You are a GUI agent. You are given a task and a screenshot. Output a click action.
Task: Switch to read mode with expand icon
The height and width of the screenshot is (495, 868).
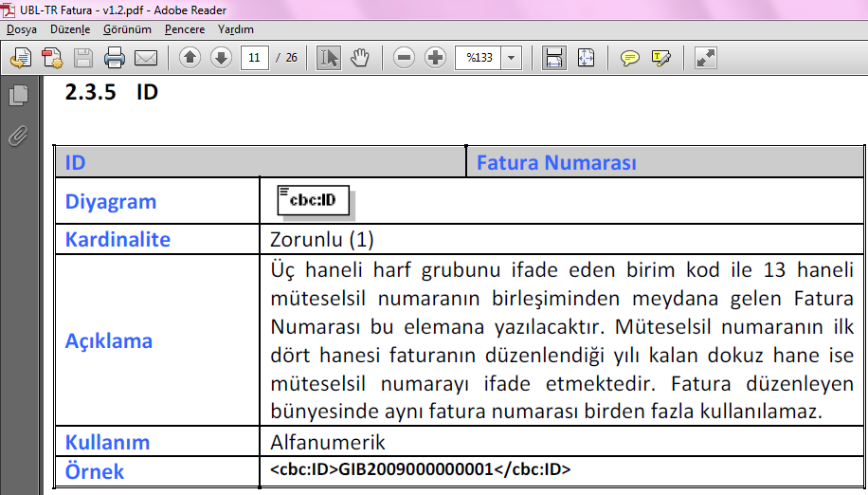(x=705, y=58)
